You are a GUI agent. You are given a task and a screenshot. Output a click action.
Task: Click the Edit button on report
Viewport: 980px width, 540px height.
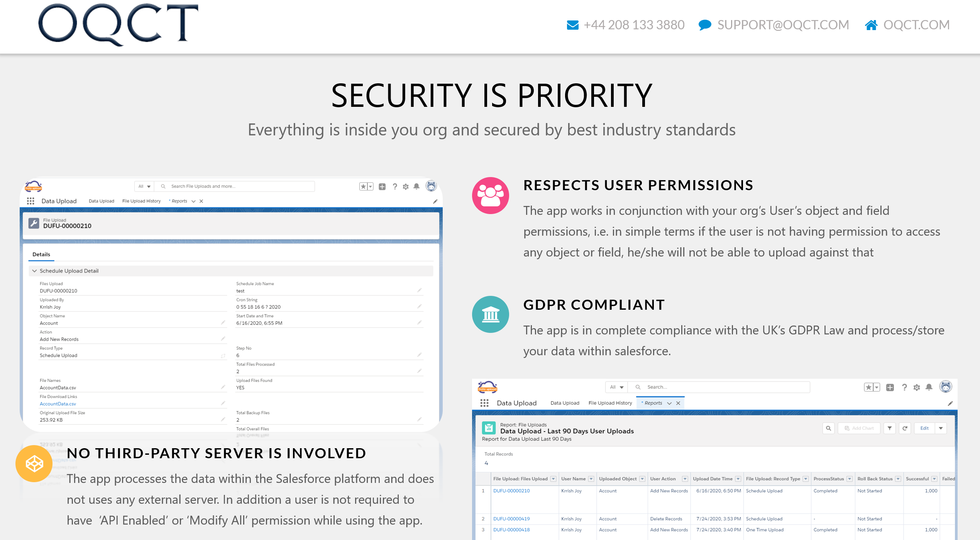[924, 428]
